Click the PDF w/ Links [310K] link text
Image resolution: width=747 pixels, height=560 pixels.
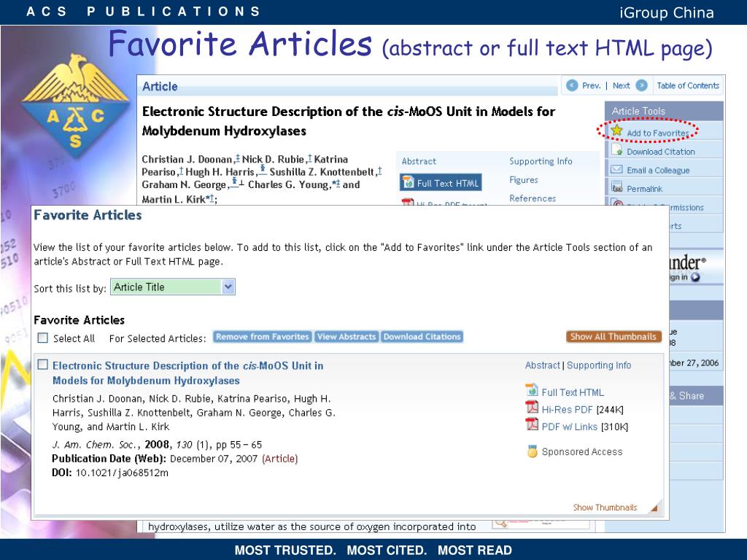tap(584, 427)
